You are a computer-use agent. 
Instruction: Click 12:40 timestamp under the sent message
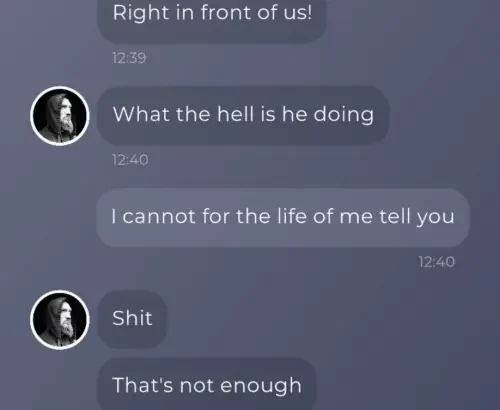tap(436, 262)
